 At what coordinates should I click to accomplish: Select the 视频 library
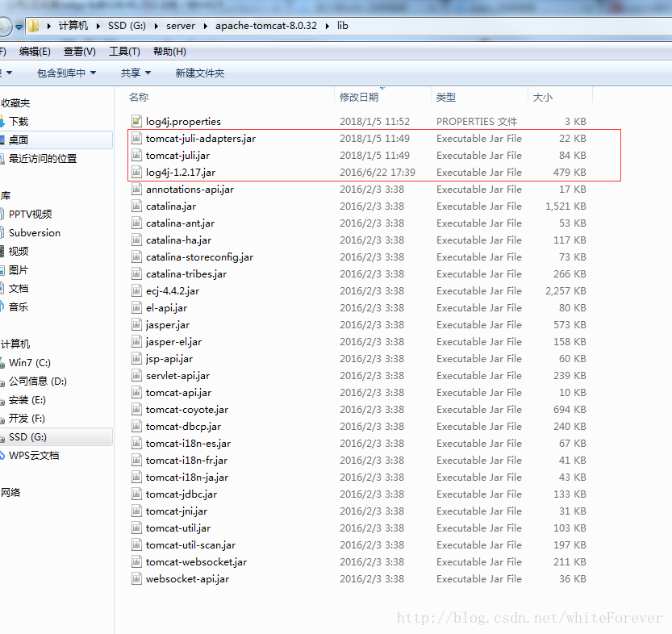(x=19, y=251)
